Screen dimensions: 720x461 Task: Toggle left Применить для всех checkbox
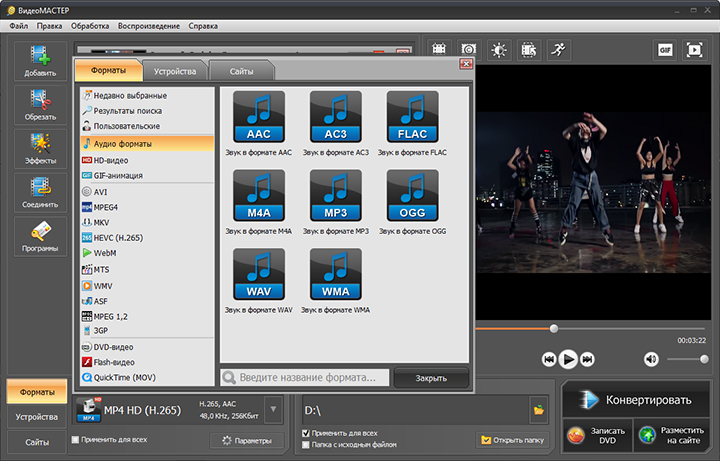[x=77, y=439]
